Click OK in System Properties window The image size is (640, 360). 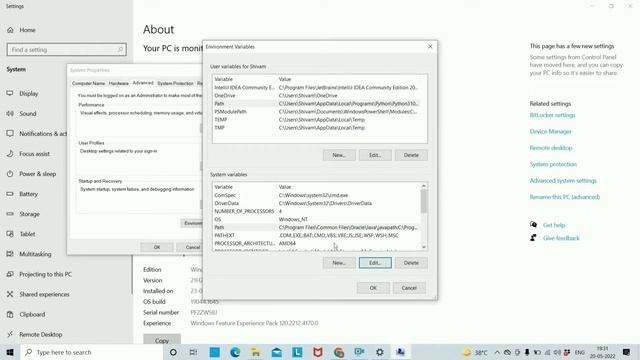157,247
